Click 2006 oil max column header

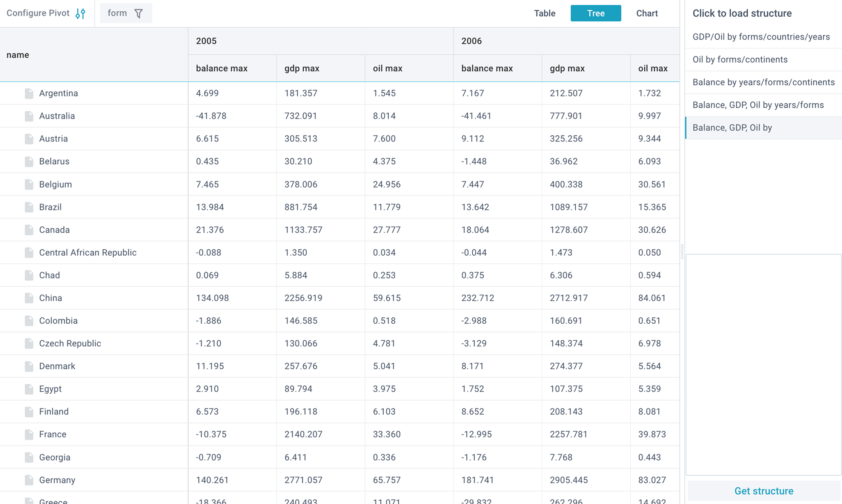point(655,68)
